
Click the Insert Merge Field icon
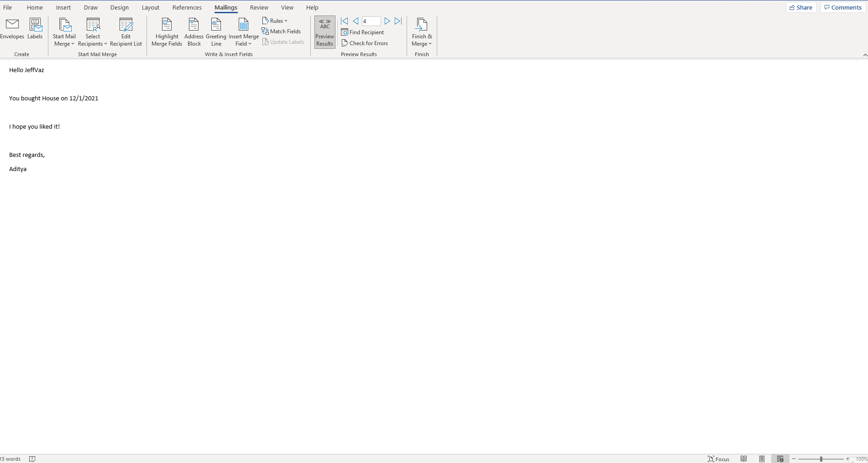tap(244, 25)
